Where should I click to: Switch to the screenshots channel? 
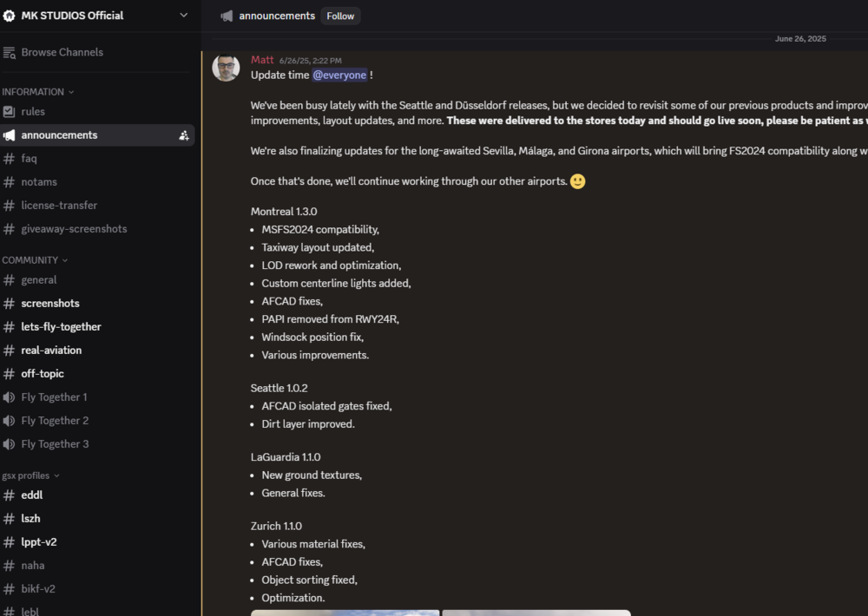point(49,304)
